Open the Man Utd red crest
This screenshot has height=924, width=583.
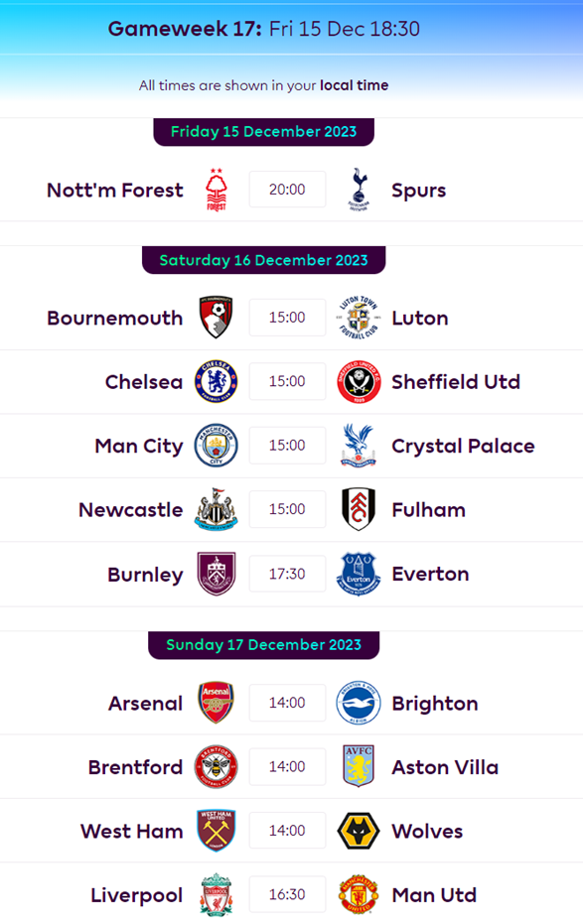(359, 894)
